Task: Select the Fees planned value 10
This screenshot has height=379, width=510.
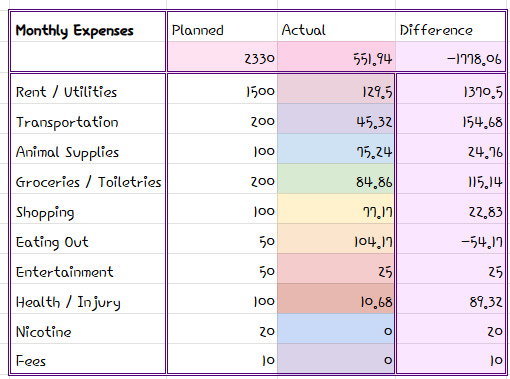Action: pos(222,358)
